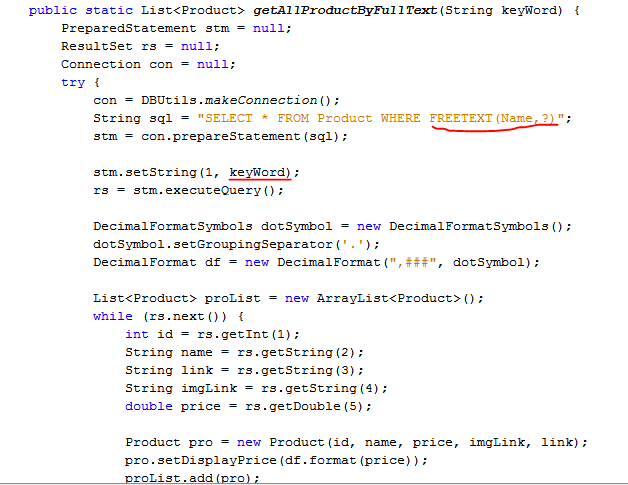
Task: Click the FREETEXT(Name,?) part of SQL string
Action: 493,119
